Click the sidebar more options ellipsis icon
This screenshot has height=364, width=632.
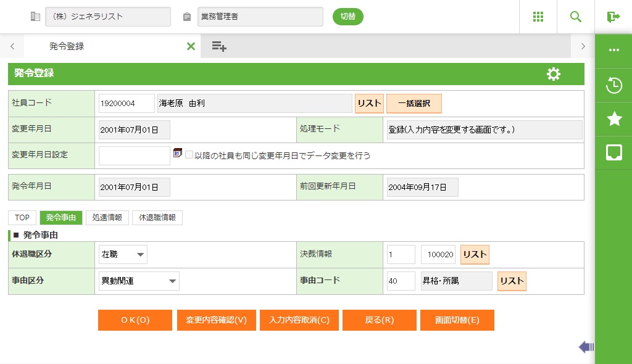(x=613, y=50)
